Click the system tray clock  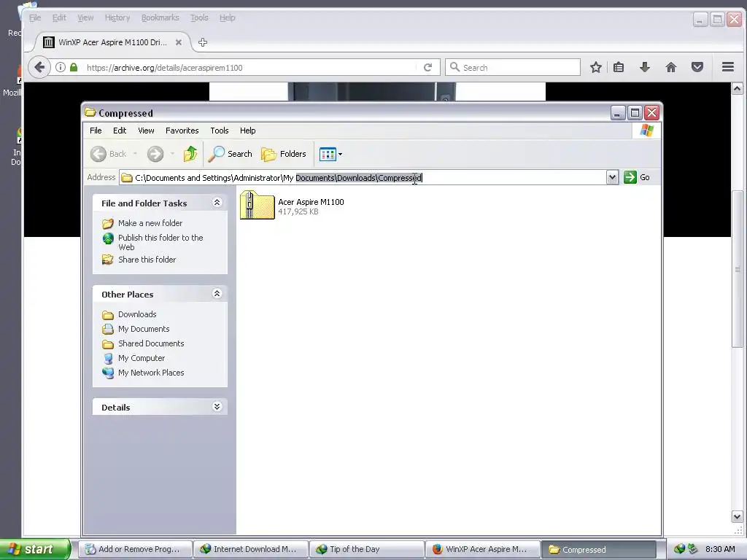pyautogui.click(x=720, y=549)
